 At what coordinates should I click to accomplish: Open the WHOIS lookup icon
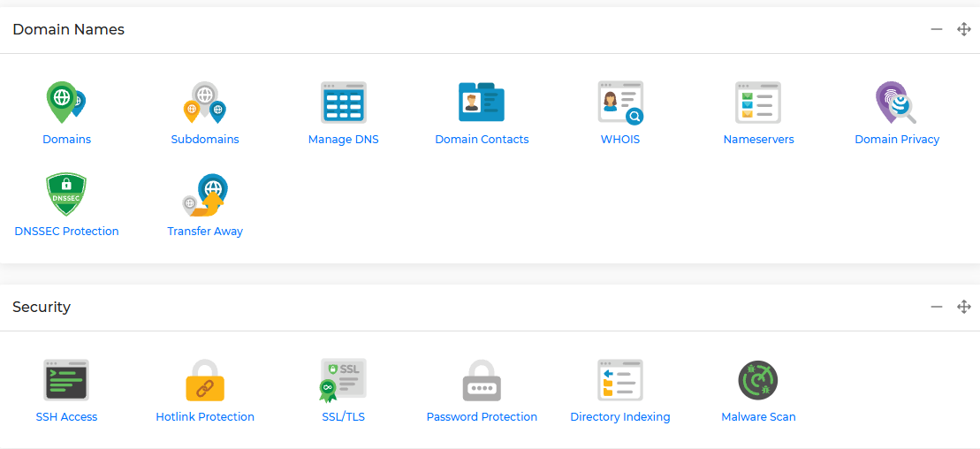620,103
